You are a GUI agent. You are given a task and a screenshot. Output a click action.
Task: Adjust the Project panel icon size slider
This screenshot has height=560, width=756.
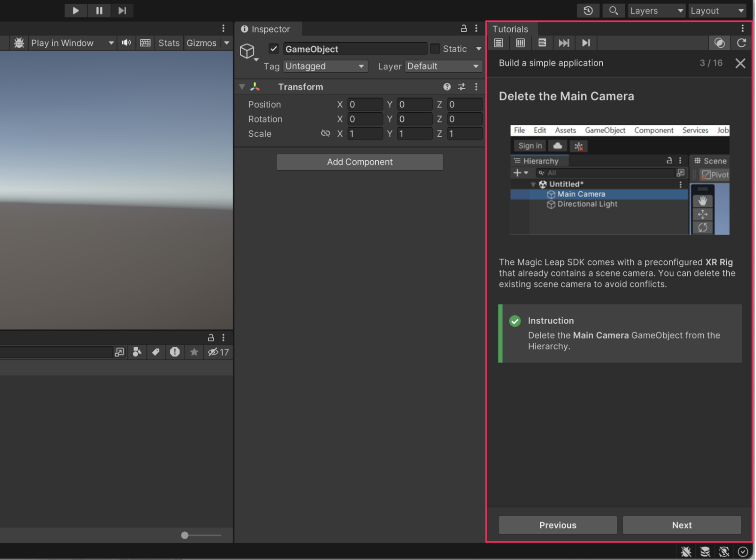click(185, 535)
